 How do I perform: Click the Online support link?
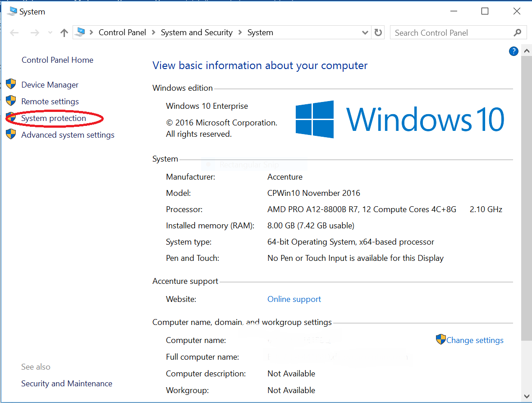coord(294,299)
